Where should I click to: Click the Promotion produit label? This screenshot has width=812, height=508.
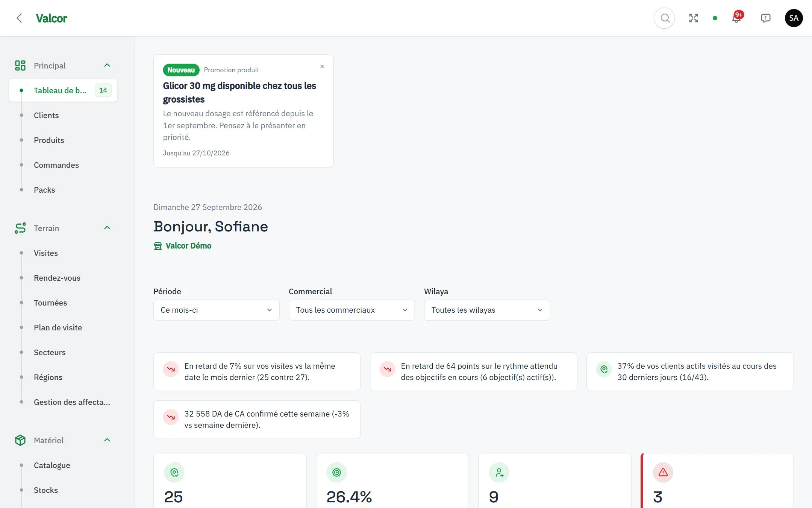[x=231, y=70]
